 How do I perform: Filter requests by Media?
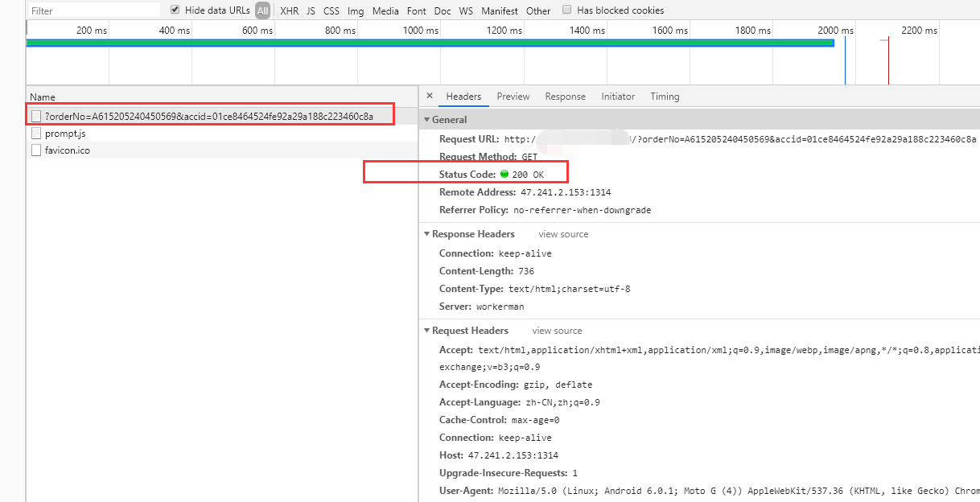click(x=385, y=10)
